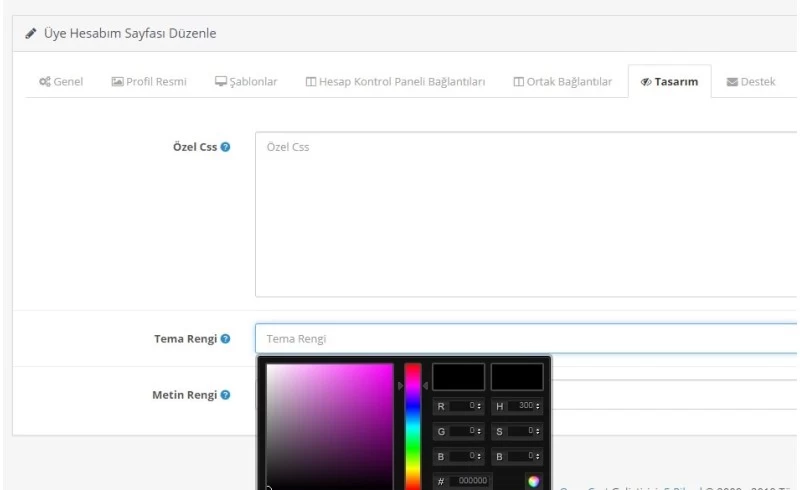
Task: Click the S value stepper arrows
Action: [538, 431]
